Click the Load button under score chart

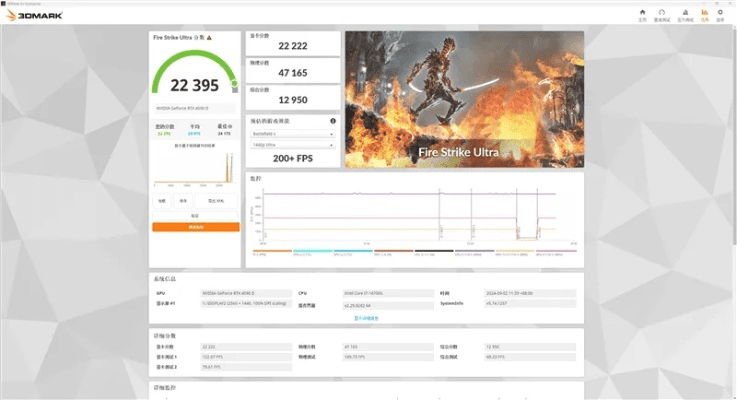(162, 200)
